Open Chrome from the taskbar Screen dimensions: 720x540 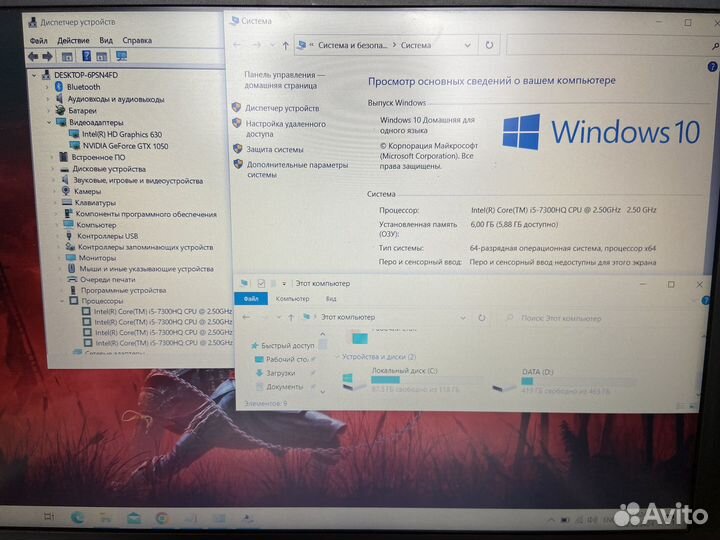(x=161, y=518)
